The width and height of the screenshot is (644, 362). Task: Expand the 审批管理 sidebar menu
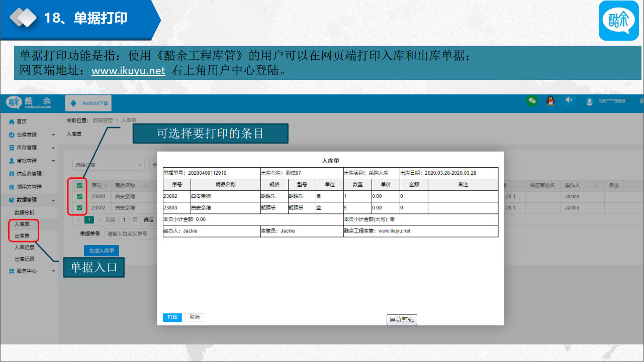pos(32,161)
